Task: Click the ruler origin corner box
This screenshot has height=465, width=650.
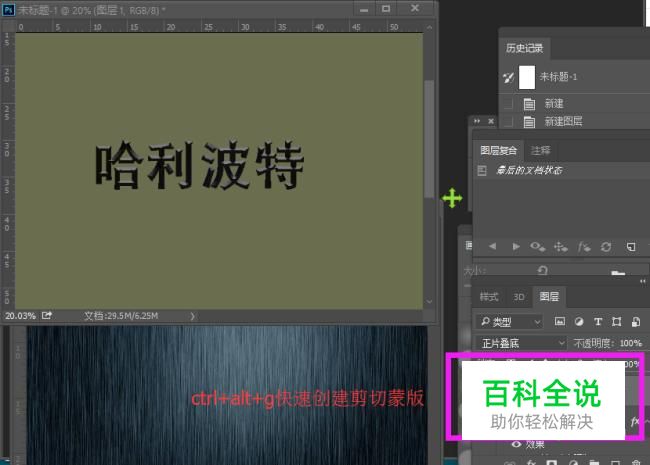Action: 7,27
